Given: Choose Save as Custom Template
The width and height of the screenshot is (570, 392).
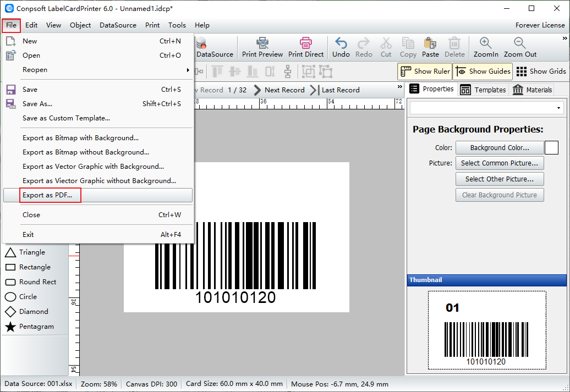Looking at the screenshot, I should pyautogui.click(x=98, y=118).
